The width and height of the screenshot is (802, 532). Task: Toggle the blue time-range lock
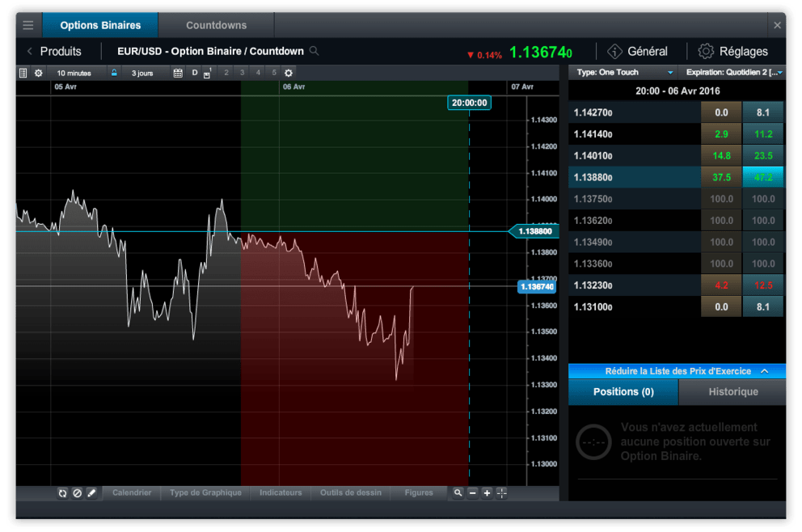coord(114,73)
